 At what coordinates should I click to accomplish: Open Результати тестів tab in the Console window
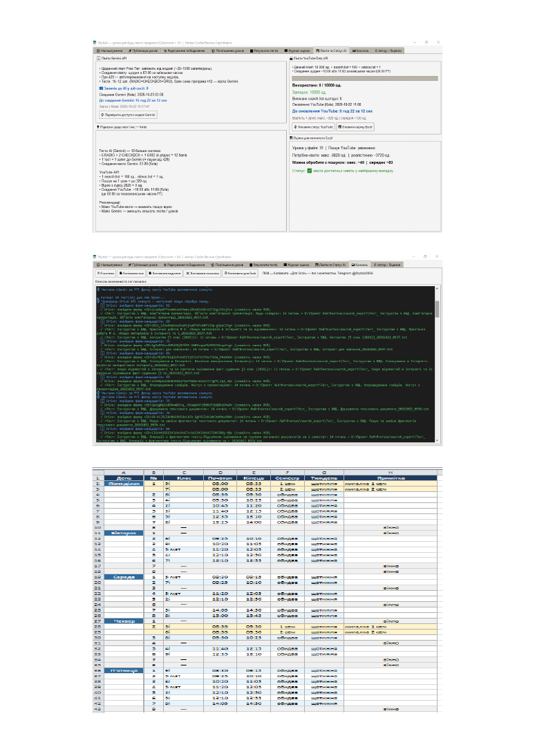264,265
